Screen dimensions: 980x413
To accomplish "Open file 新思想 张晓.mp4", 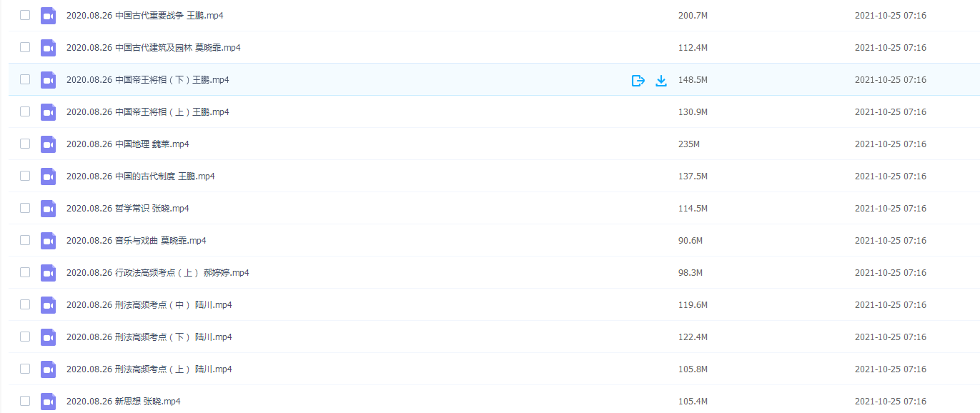I will pos(124,402).
